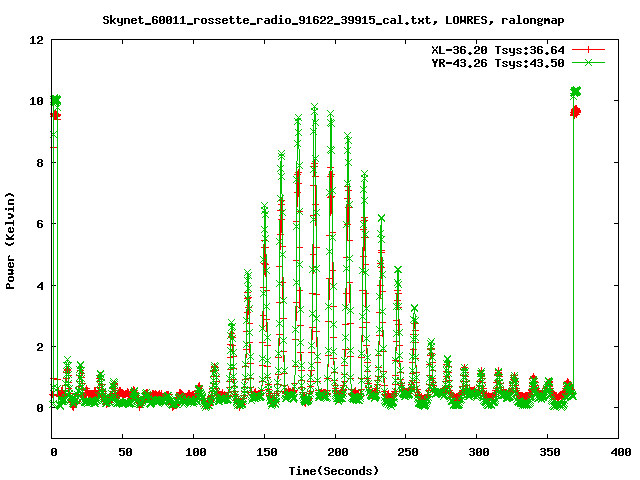Click the red XL legend line sample
The height and width of the screenshot is (480, 640).
tap(588, 50)
